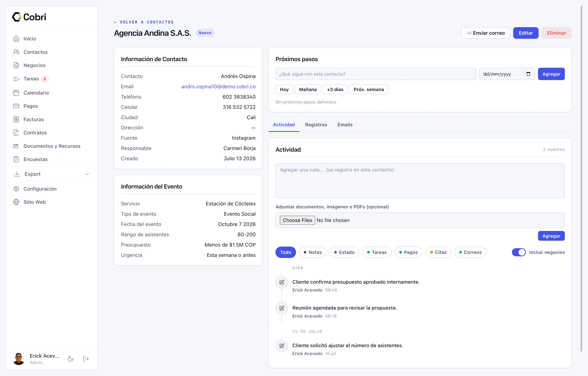Screen dimensions: 588x376
Task: Switch to the Registros tab
Action: (316, 124)
